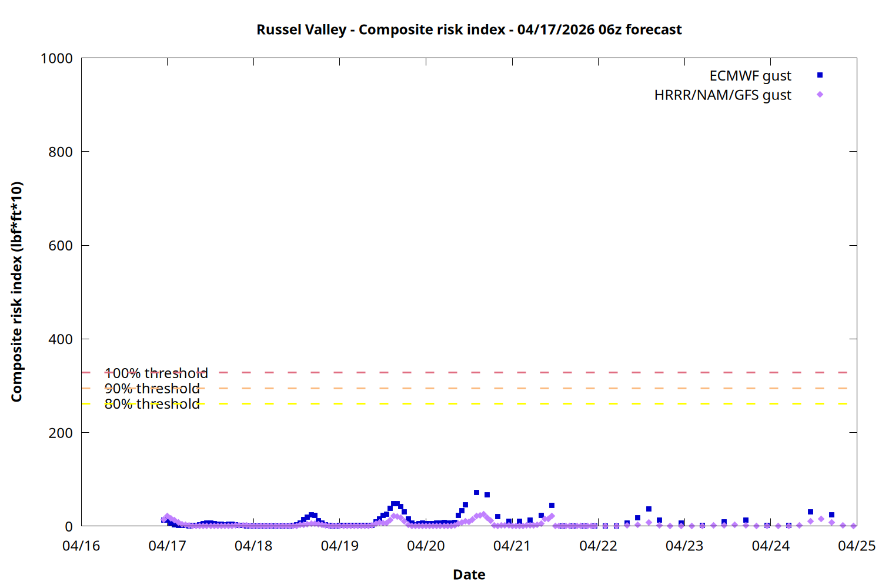This screenshot has width=882, height=588.
Task: Click the 80% threshold label
Action: [x=152, y=404]
